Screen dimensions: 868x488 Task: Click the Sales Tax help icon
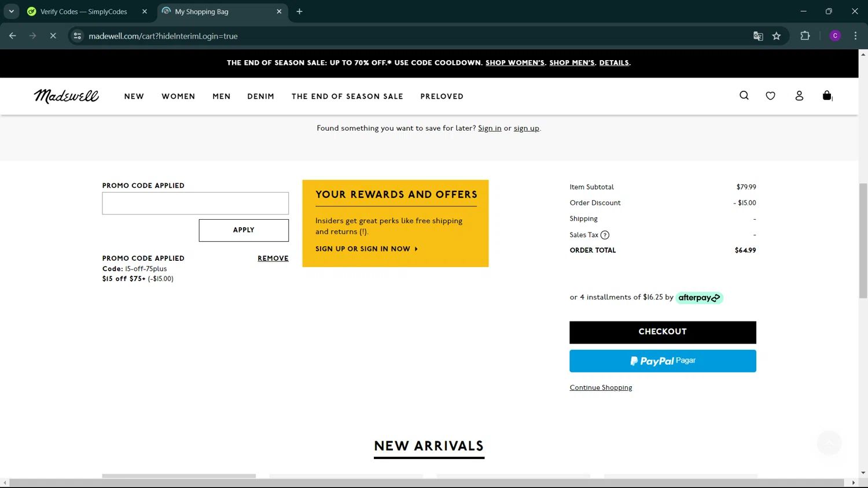pyautogui.click(x=605, y=235)
